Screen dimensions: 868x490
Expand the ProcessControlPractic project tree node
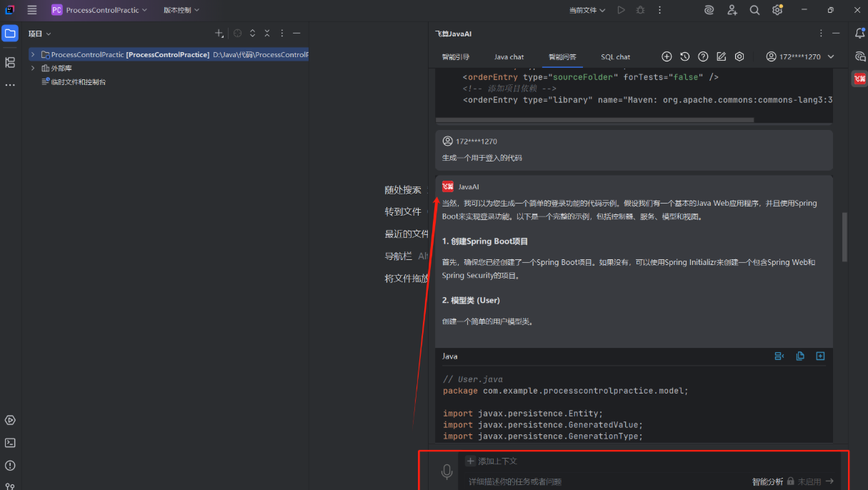coord(33,55)
